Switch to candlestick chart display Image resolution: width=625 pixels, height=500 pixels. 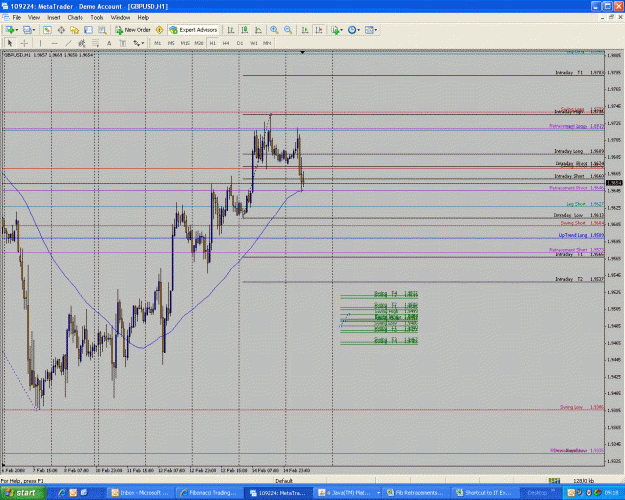click(x=244, y=30)
